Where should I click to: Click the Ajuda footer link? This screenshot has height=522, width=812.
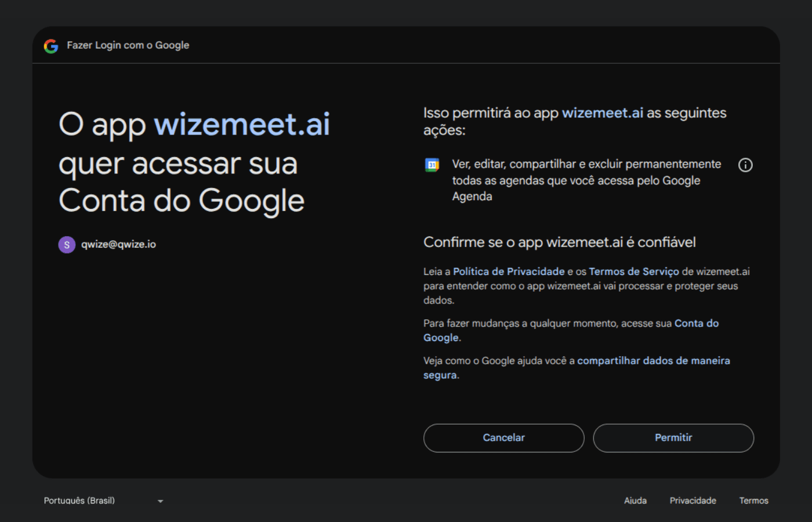point(635,501)
